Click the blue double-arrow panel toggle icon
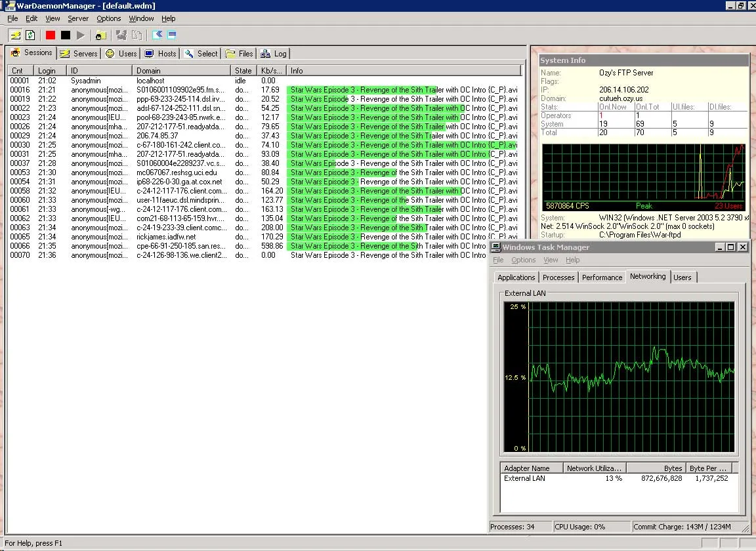Viewport: 756px width, 551px height. 157,35
